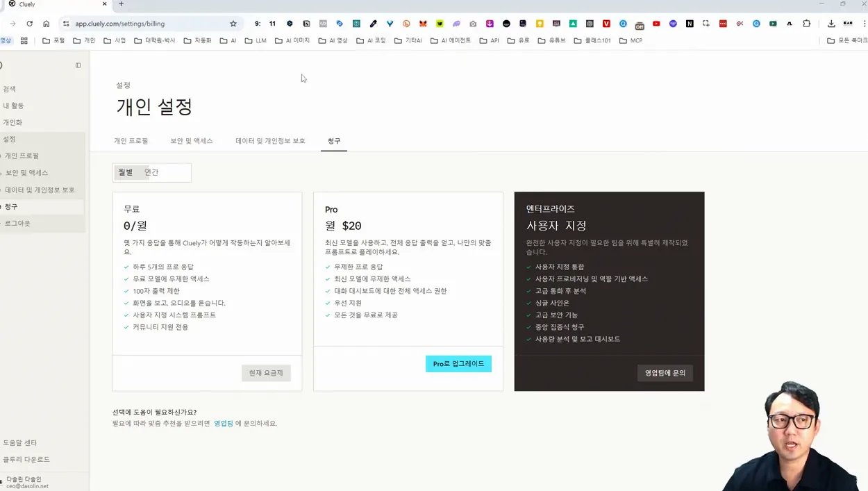Bookmark this page with star icon
Image resolution: width=868 pixels, height=491 pixels.
(233, 24)
